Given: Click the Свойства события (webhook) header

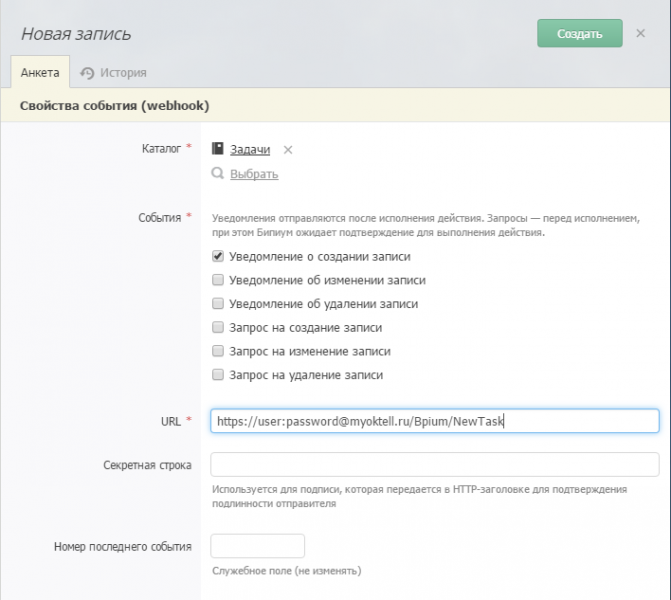Looking at the screenshot, I should pos(115,106).
